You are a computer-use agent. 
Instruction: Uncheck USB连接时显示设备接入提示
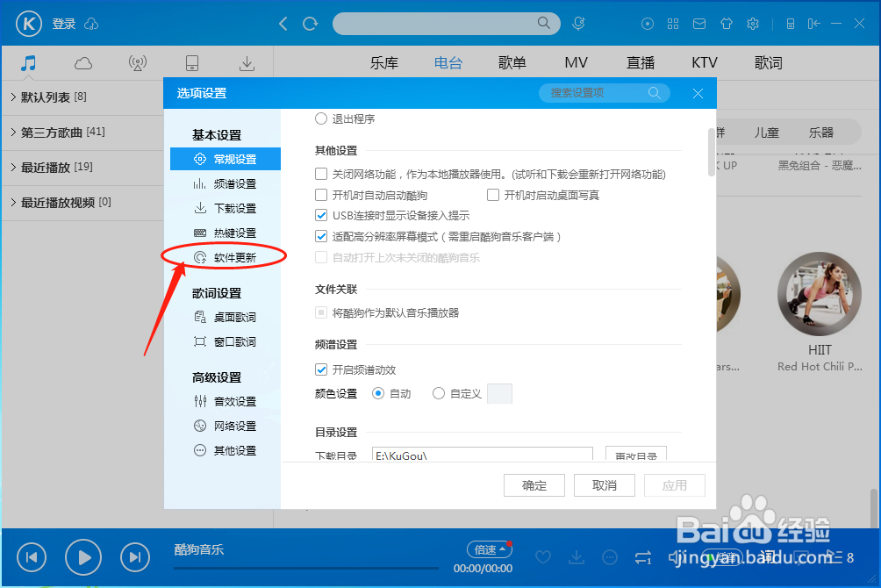321,215
